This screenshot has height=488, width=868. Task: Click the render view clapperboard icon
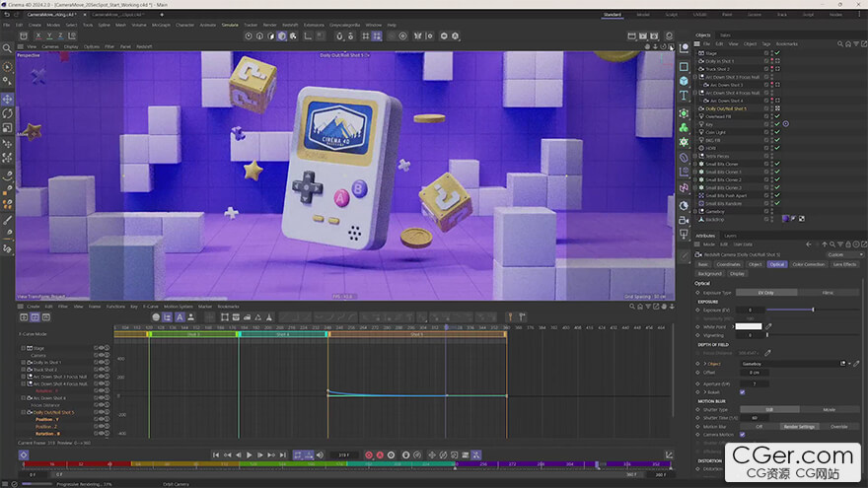(x=631, y=35)
